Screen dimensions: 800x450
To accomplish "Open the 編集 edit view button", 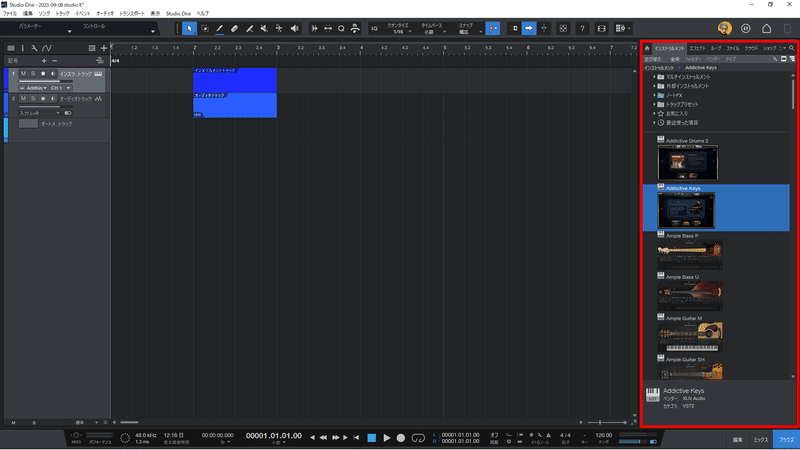I will 738,439.
